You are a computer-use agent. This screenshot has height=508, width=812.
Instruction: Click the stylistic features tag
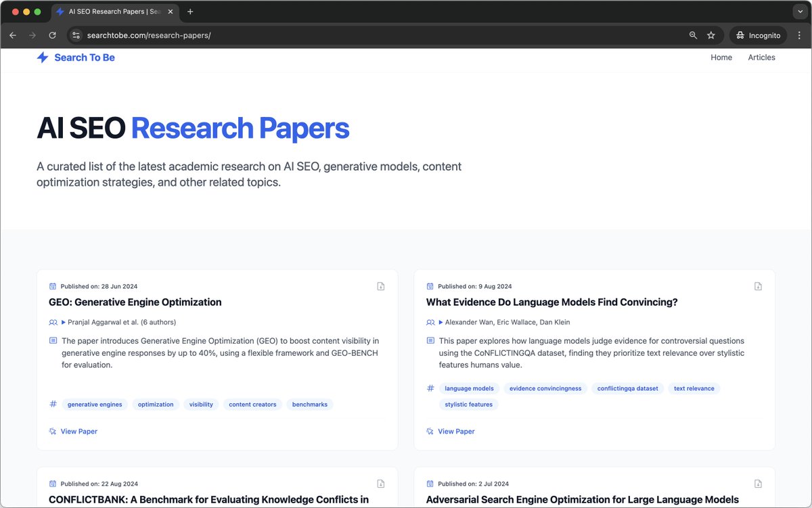[x=469, y=405]
